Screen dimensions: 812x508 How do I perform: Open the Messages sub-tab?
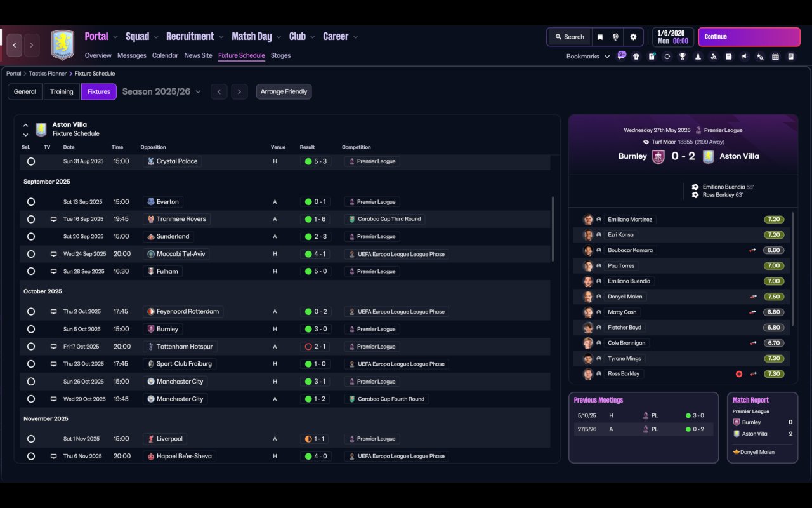[132, 55]
